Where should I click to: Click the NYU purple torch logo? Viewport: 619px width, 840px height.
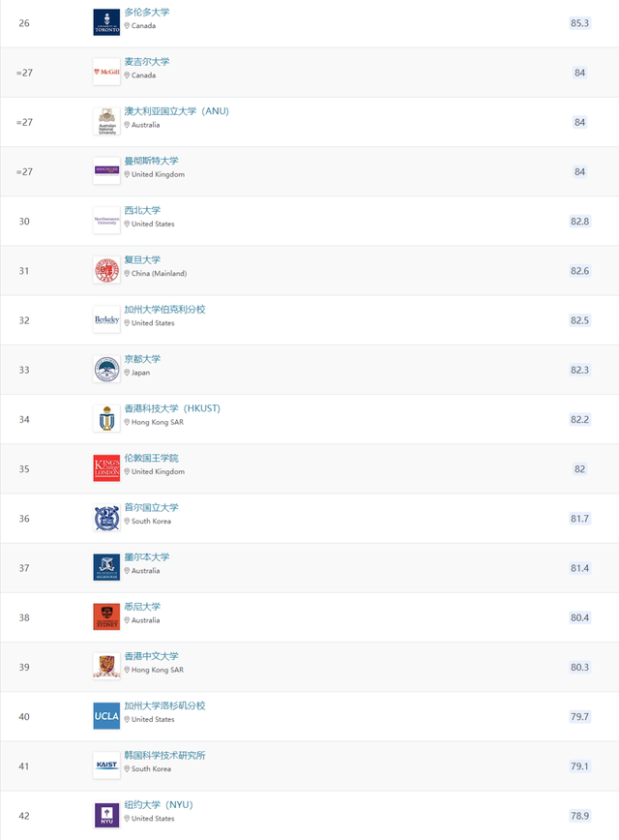click(x=106, y=816)
